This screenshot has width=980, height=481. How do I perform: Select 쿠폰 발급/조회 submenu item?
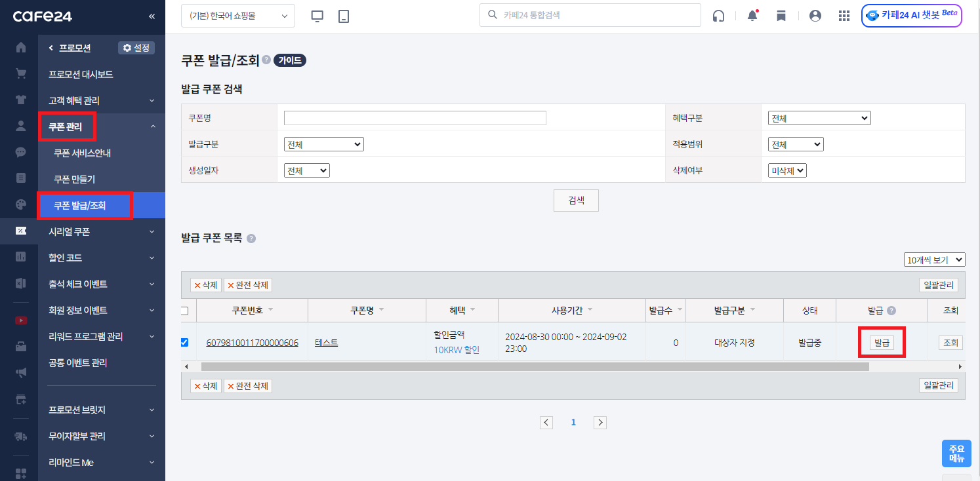pos(102,205)
